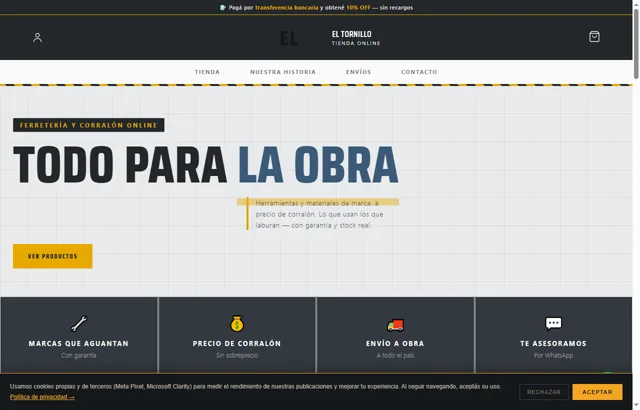Click the scrollbar down arrow

pyautogui.click(x=636, y=406)
